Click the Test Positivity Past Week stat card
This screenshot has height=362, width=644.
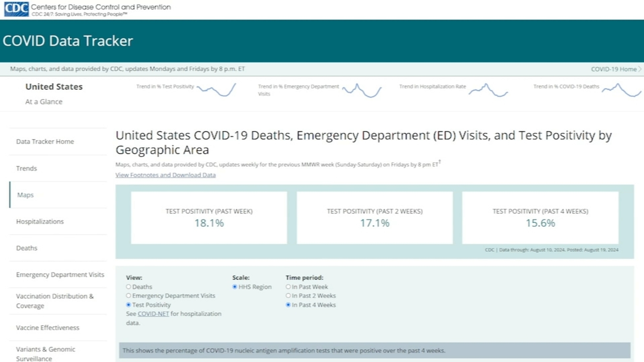click(208, 218)
